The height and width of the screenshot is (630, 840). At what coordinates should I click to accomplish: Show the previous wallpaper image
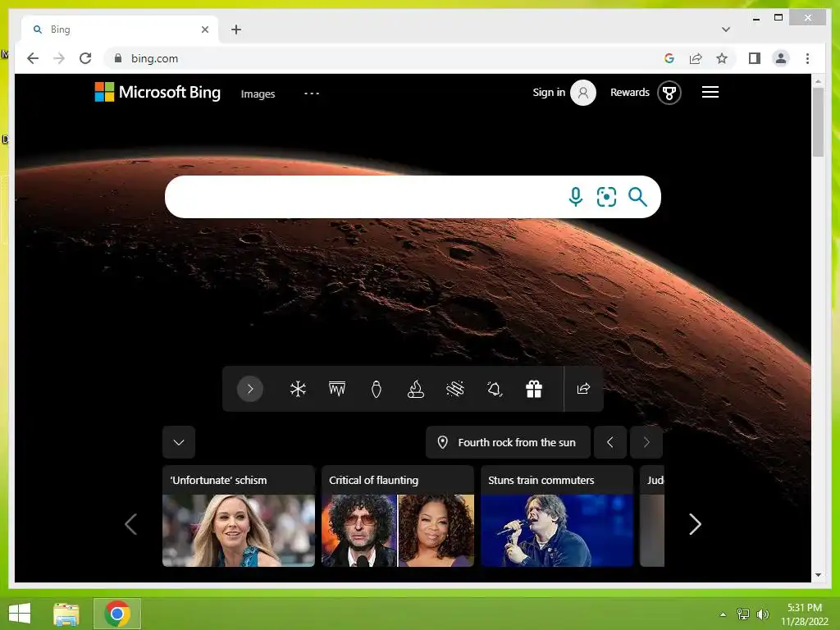[x=609, y=442]
